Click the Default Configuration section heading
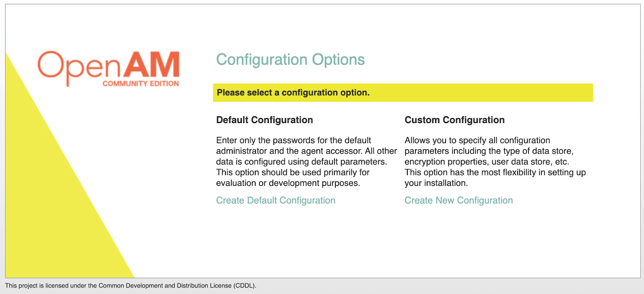 pos(264,119)
